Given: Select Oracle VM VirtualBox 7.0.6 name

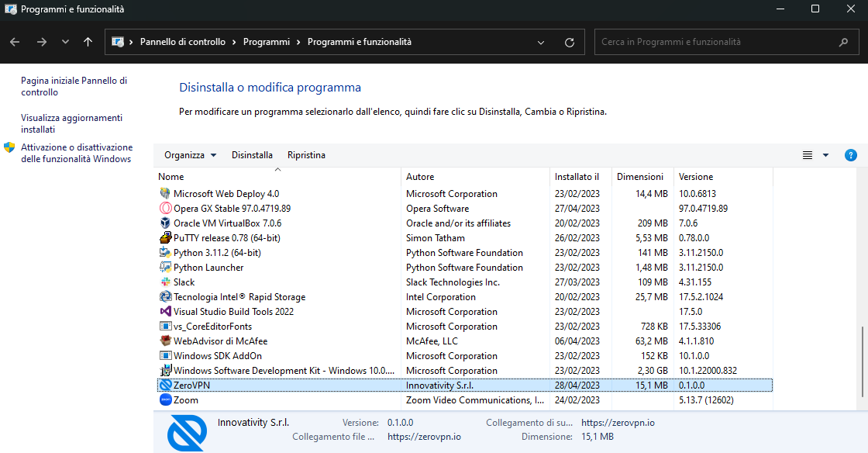Looking at the screenshot, I should click(227, 223).
